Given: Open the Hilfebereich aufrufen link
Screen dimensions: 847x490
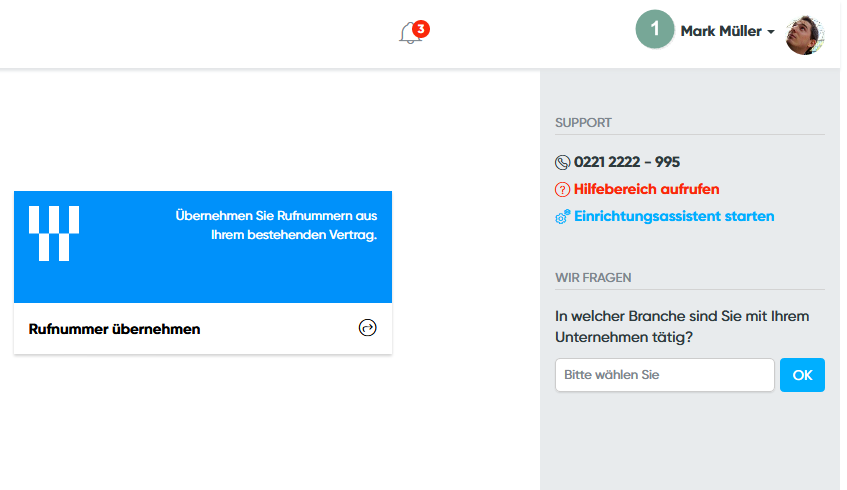Looking at the screenshot, I should pyautogui.click(x=646, y=189).
